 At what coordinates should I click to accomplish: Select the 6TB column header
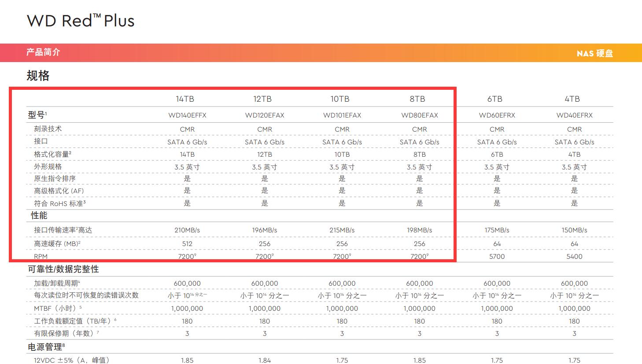click(495, 99)
